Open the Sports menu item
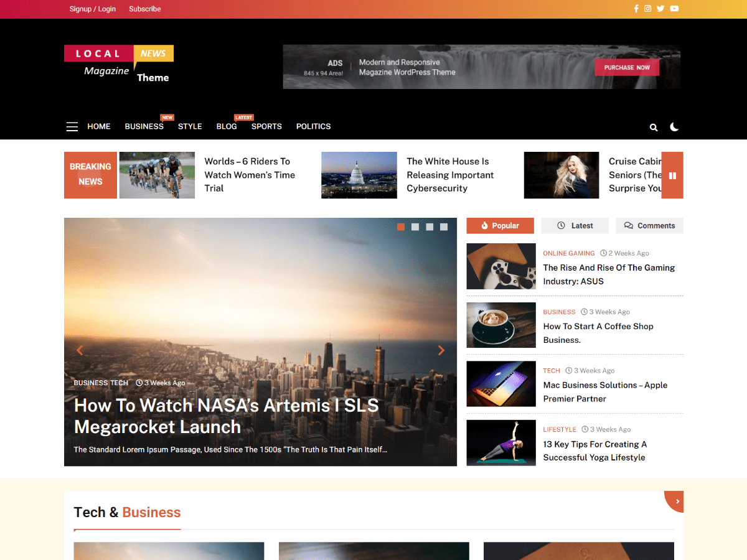The height and width of the screenshot is (560, 747). [x=266, y=126]
